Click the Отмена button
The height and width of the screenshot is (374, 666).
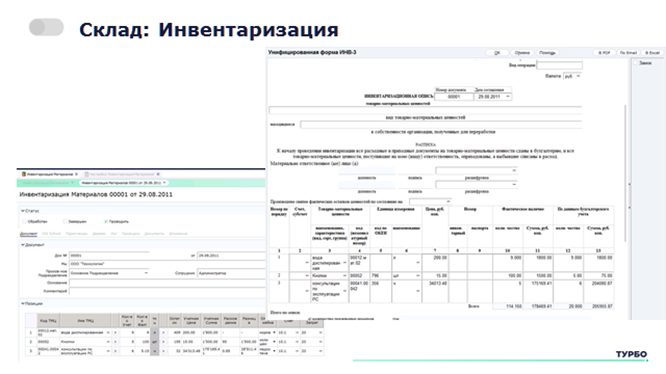[522, 53]
